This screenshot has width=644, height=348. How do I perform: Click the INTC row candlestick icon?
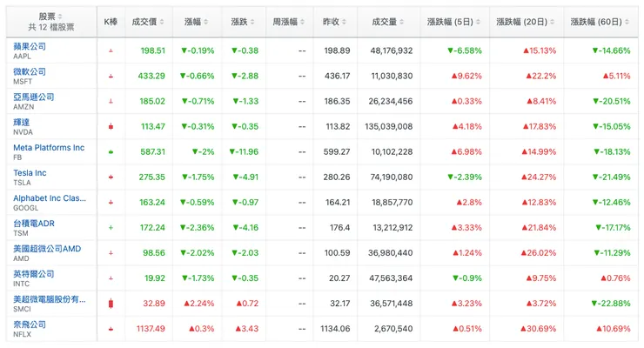[x=111, y=278]
